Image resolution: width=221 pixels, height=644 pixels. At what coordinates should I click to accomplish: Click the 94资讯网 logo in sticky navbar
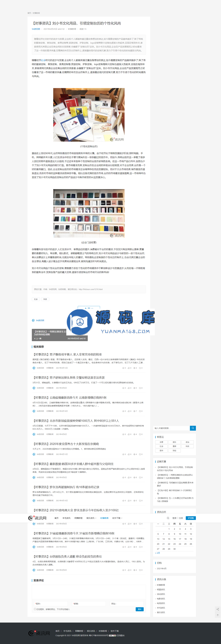[37, 518]
